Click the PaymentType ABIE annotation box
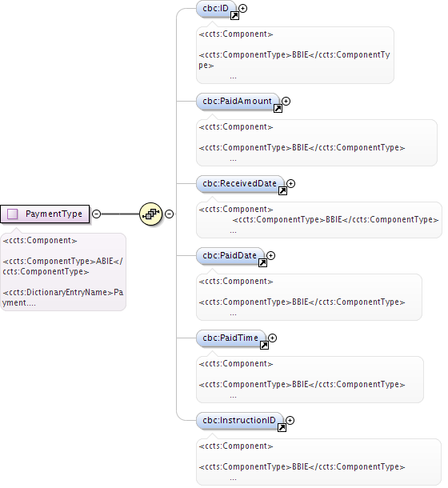Viewport: 448px width, 488px height. coord(63,272)
